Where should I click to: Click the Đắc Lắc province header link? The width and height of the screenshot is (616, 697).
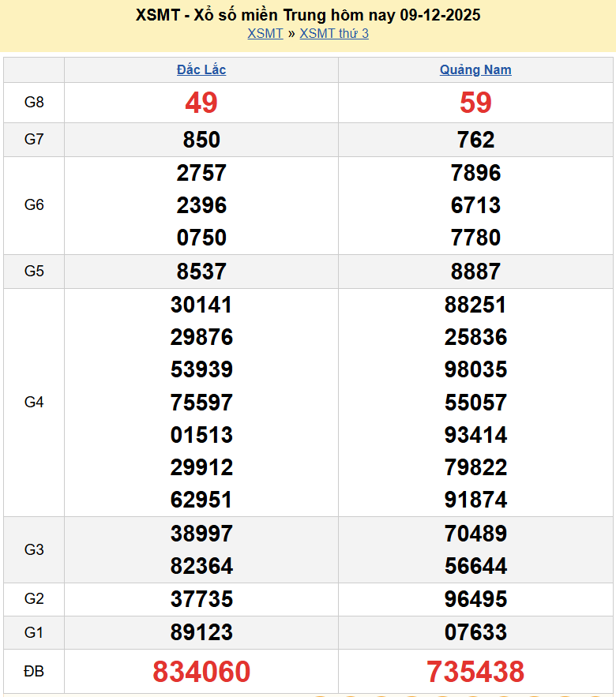coord(201,69)
